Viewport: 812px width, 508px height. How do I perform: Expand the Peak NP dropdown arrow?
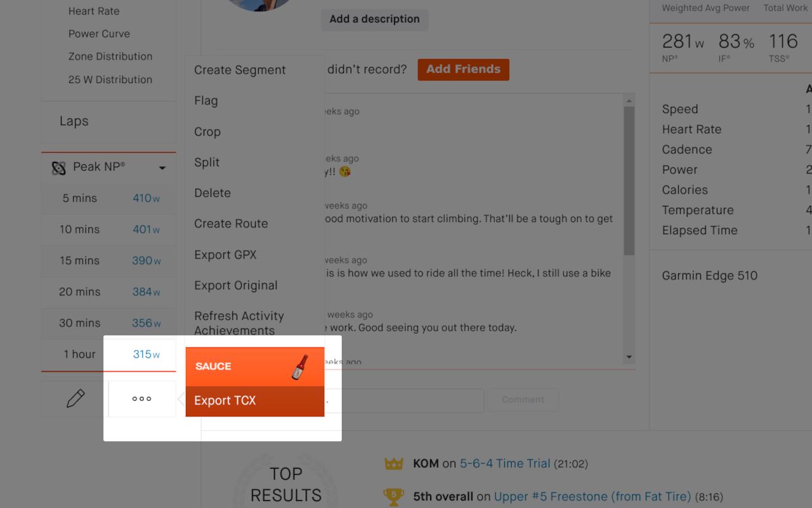pos(162,168)
